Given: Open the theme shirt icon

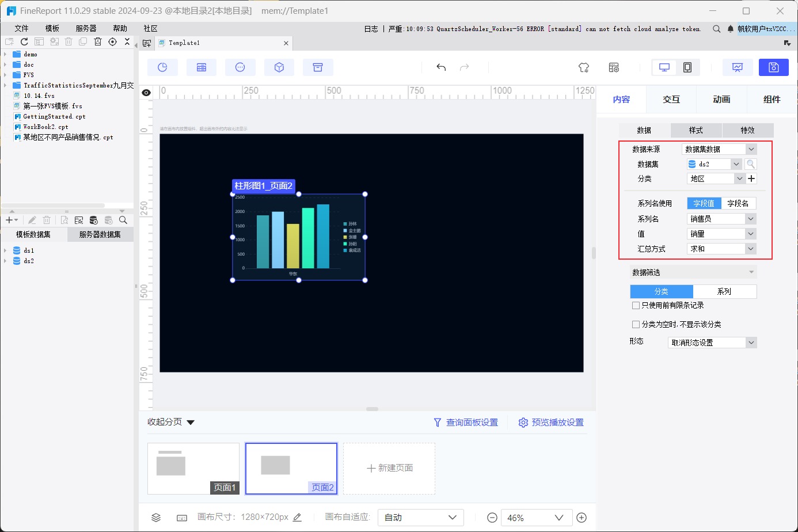Looking at the screenshot, I should [x=584, y=67].
